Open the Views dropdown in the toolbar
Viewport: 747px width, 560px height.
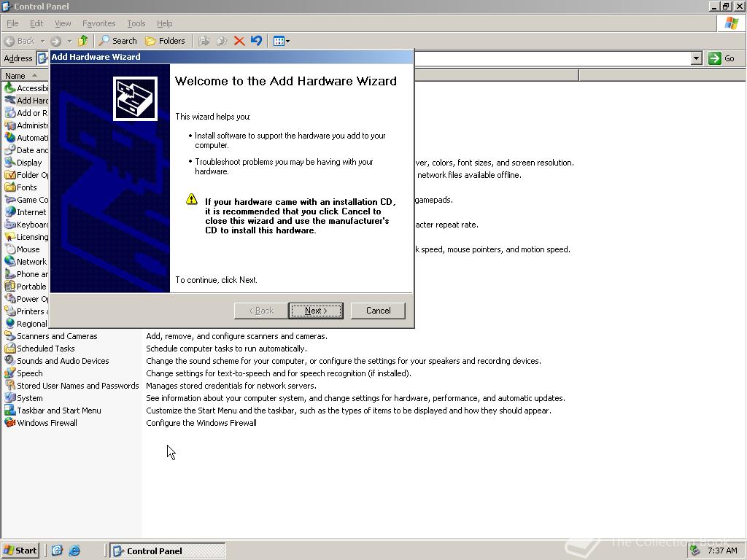coord(281,41)
